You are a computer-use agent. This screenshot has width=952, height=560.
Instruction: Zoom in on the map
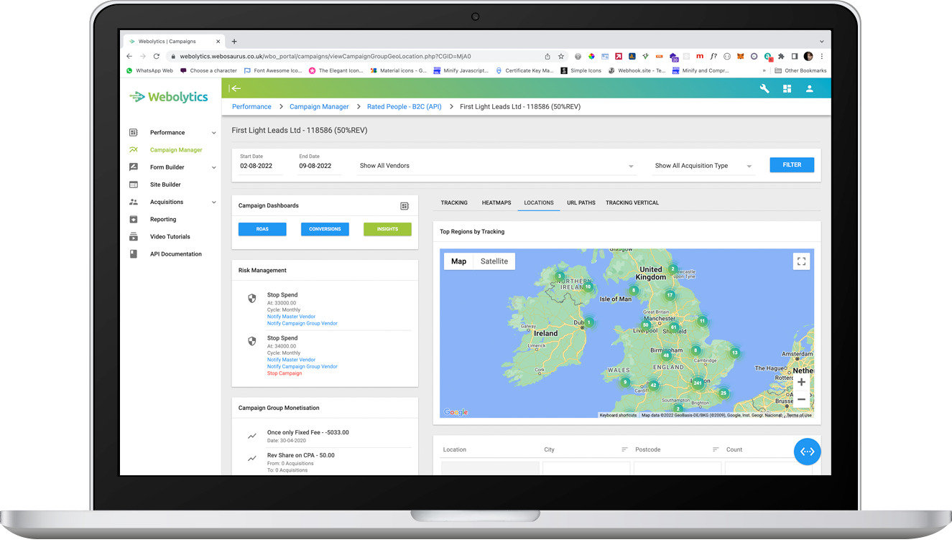pyautogui.click(x=801, y=382)
